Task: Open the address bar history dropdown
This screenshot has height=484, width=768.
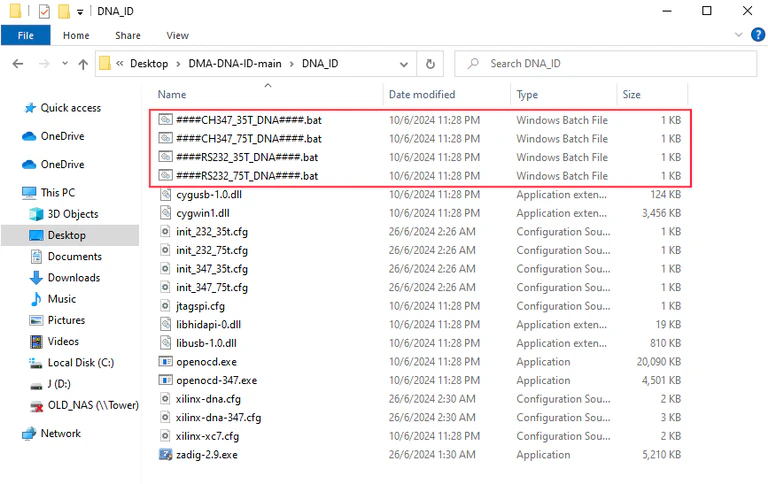Action: (x=404, y=64)
